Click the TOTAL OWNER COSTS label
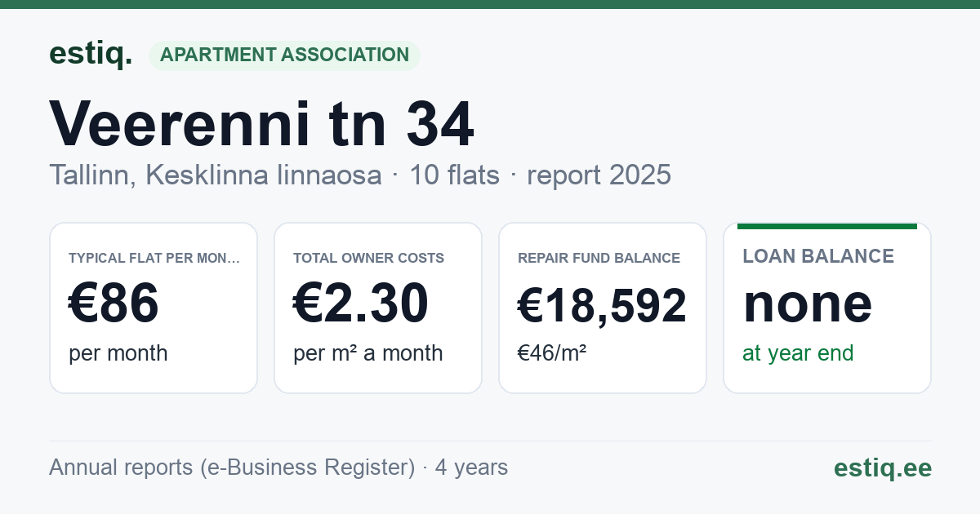The image size is (980, 514). point(368,258)
